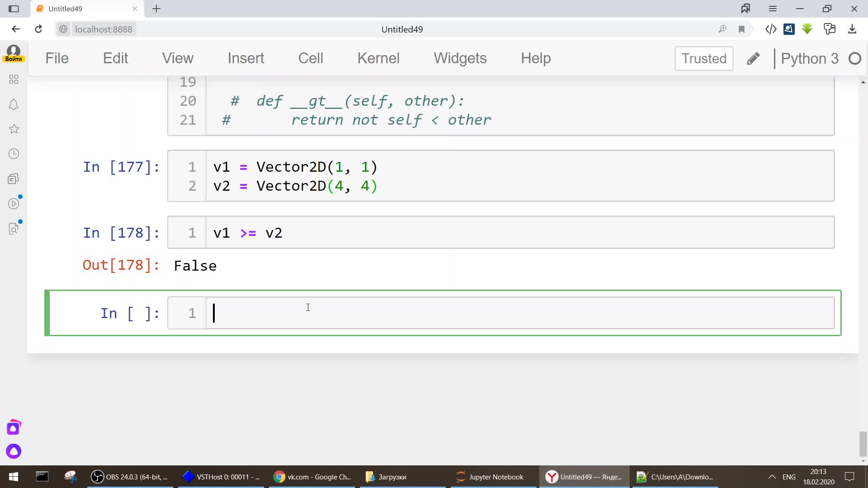Click the scrollbar up arrow
This screenshot has width=868, height=488.
(863, 82)
